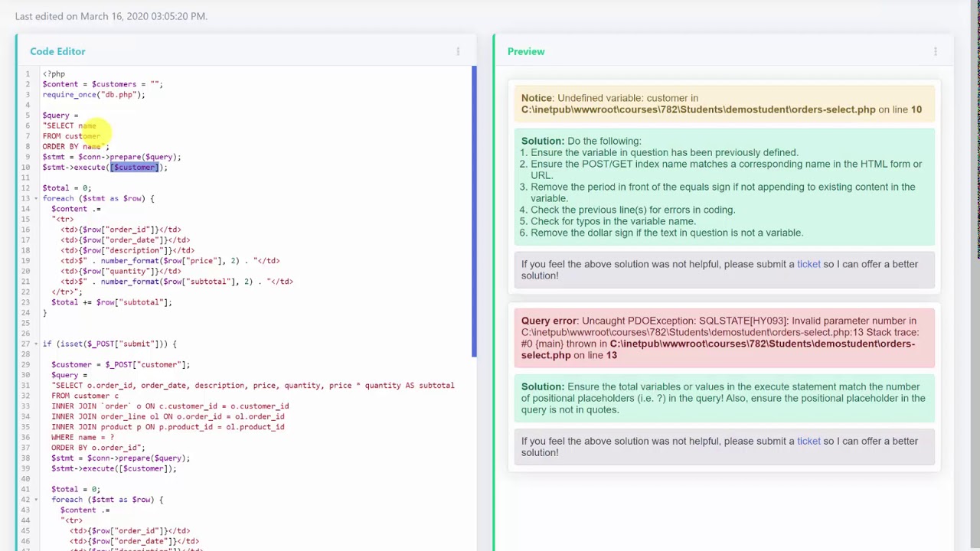Open the Preview panel options menu

[935, 51]
